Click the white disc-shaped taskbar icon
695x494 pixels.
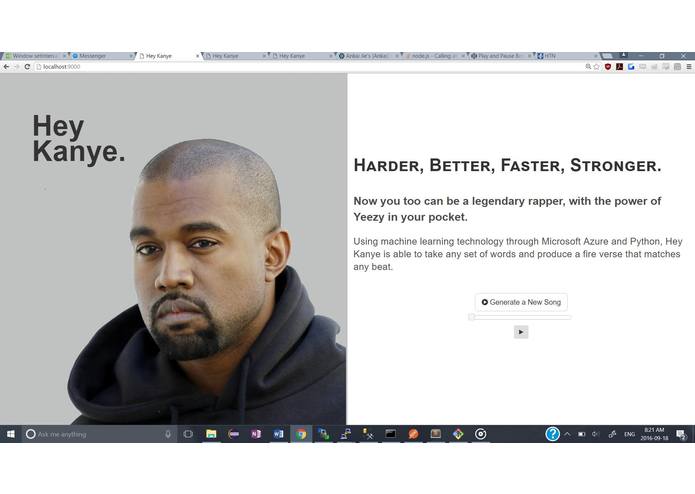(480, 434)
